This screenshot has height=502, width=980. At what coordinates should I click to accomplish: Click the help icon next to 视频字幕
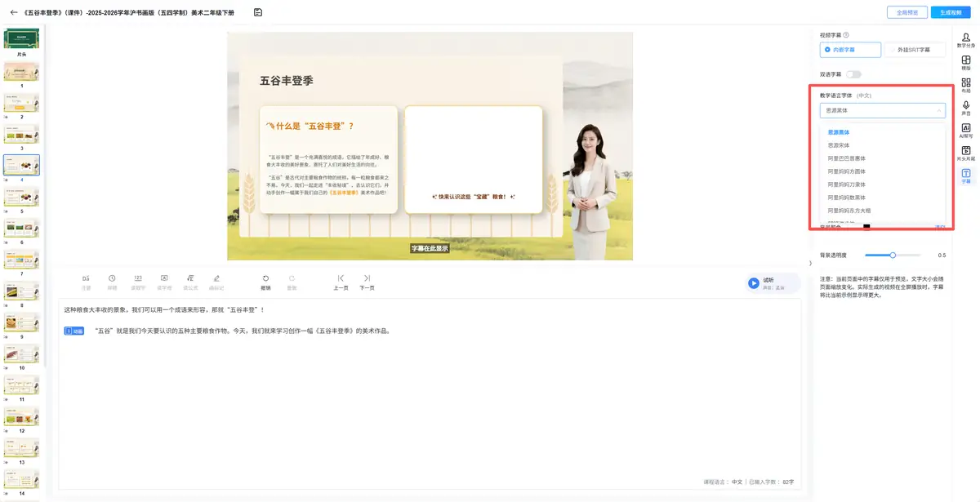846,35
